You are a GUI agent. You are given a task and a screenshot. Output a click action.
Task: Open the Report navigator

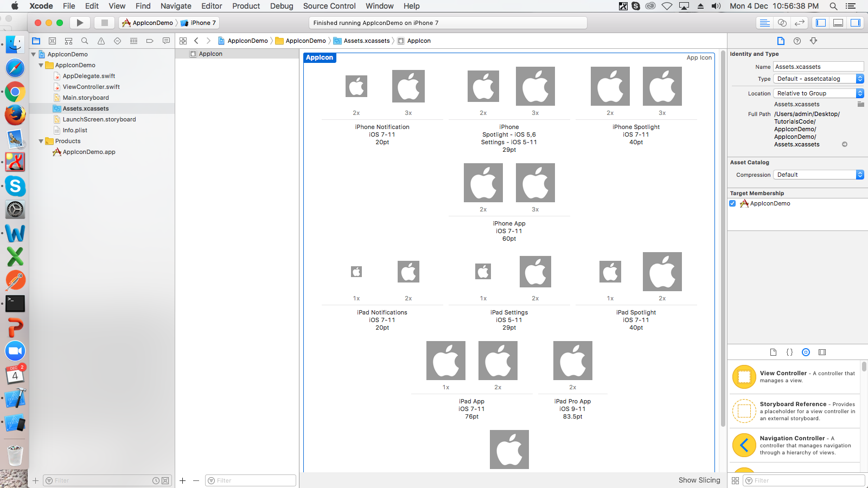point(166,41)
